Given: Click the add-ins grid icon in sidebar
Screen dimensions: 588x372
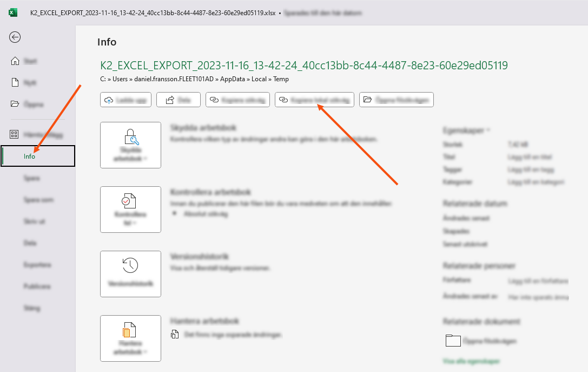Looking at the screenshot, I should pyautogui.click(x=15, y=134).
